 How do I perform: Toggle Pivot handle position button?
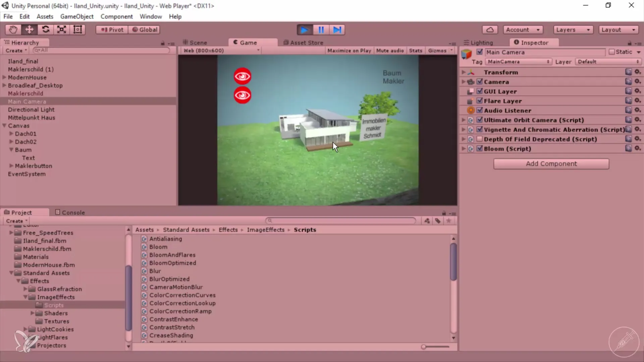click(112, 29)
